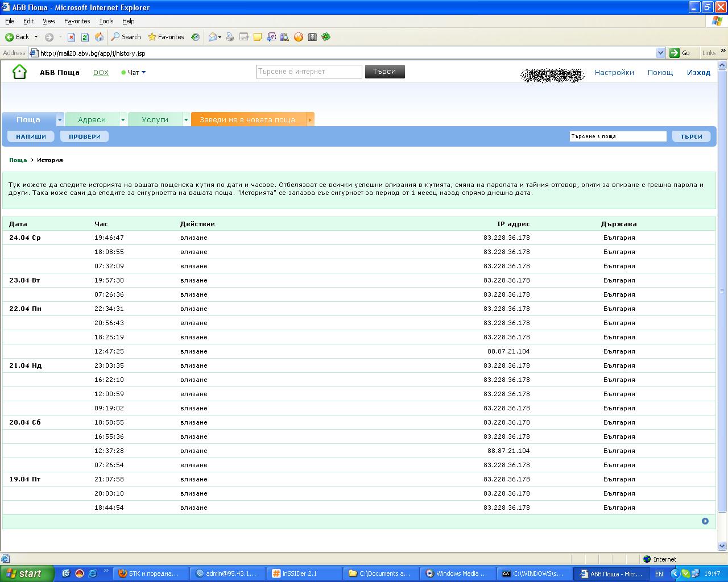Click the Търсене в интернет input field
The height and width of the screenshot is (582, 728).
[309, 72]
